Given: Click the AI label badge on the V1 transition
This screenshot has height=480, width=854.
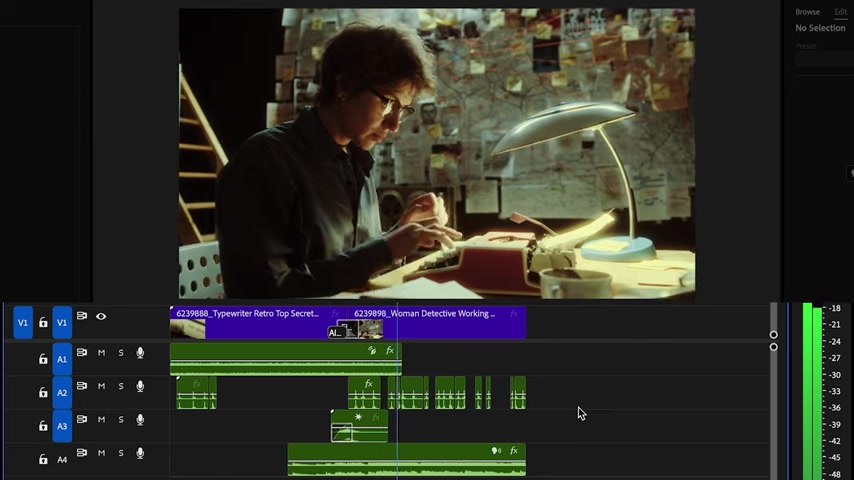Looking at the screenshot, I should click(335, 333).
